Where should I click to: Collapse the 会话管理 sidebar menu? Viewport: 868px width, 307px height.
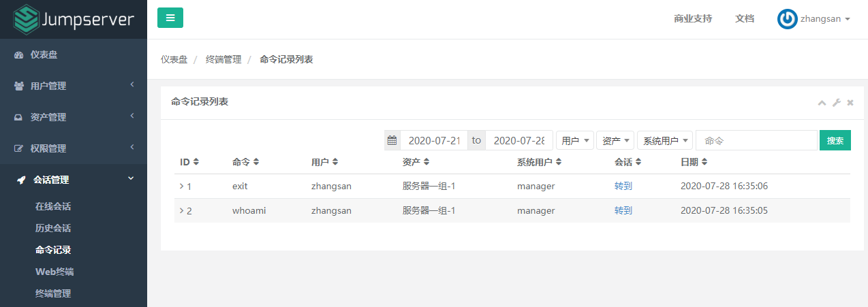(x=74, y=180)
